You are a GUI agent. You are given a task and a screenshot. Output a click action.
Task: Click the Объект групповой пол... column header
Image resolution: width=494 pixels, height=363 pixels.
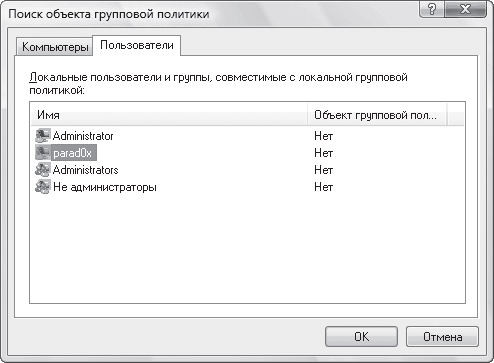tap(377, 115)
